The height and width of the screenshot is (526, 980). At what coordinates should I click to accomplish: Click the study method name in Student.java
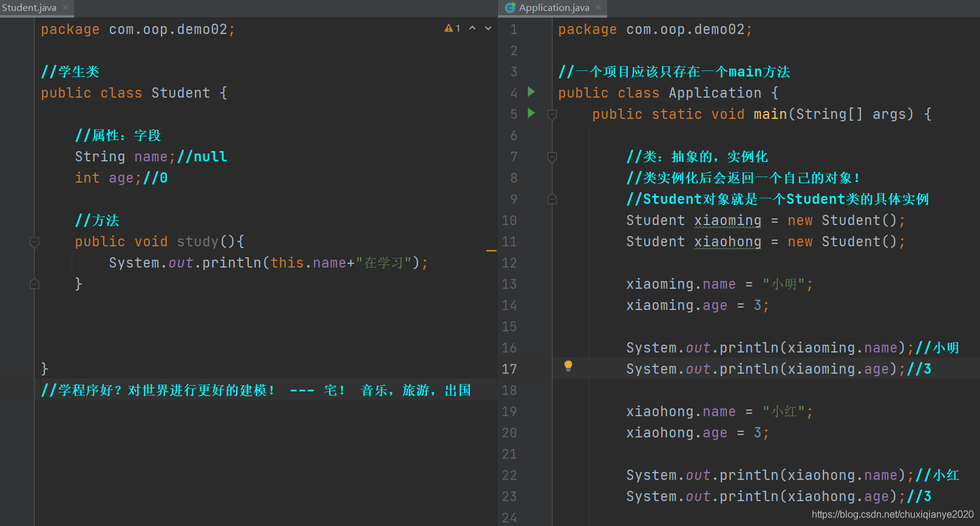point(197,242)
